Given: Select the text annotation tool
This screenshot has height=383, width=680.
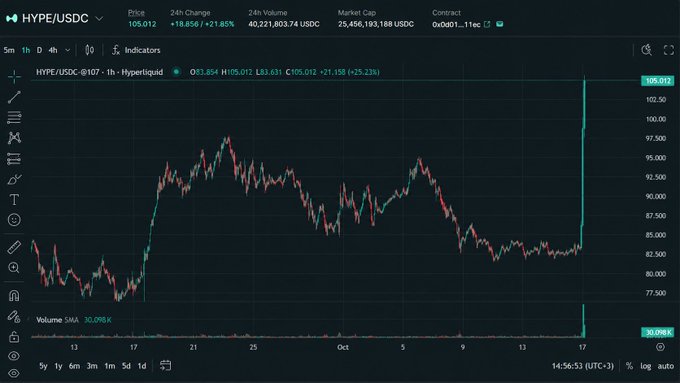Looking at the screenshot, I should pos(14,200).
